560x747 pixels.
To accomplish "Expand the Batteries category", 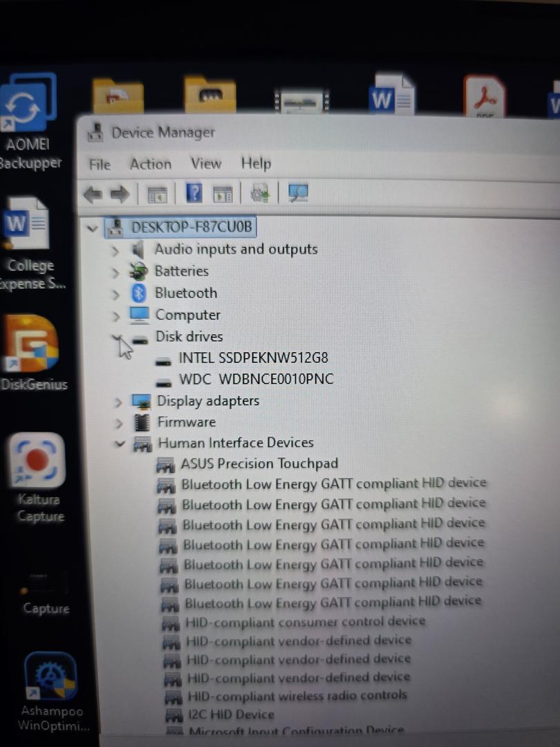I will [x=115, y=273].
